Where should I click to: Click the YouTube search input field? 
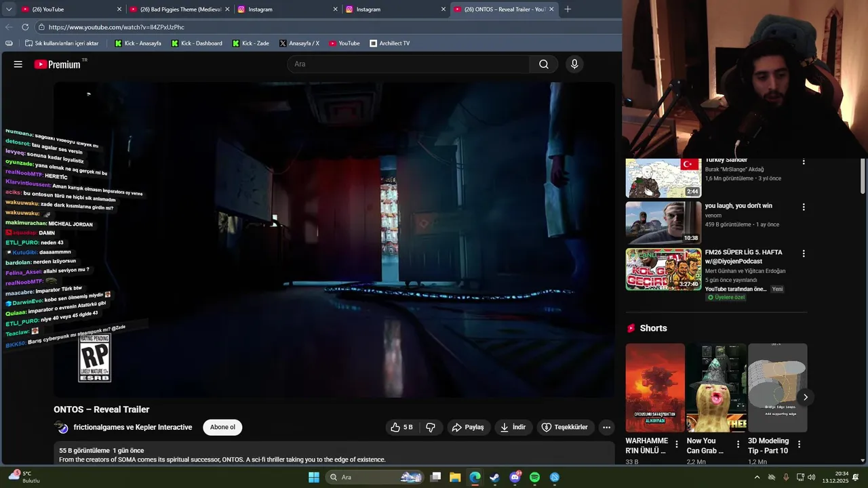(408, 64)
